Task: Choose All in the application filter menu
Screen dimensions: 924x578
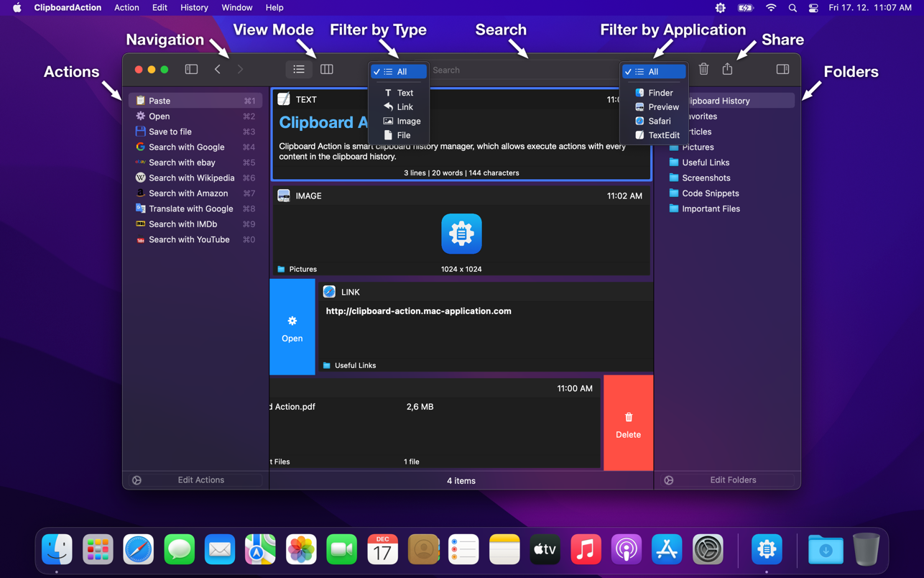Action: (653, 72)
